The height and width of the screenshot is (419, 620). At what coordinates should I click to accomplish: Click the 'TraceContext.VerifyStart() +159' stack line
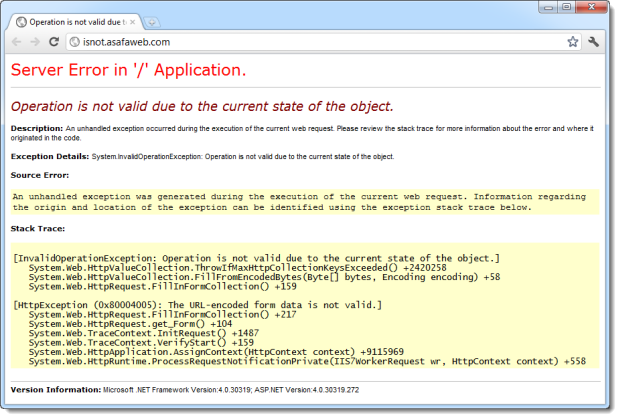pos(141,342)
